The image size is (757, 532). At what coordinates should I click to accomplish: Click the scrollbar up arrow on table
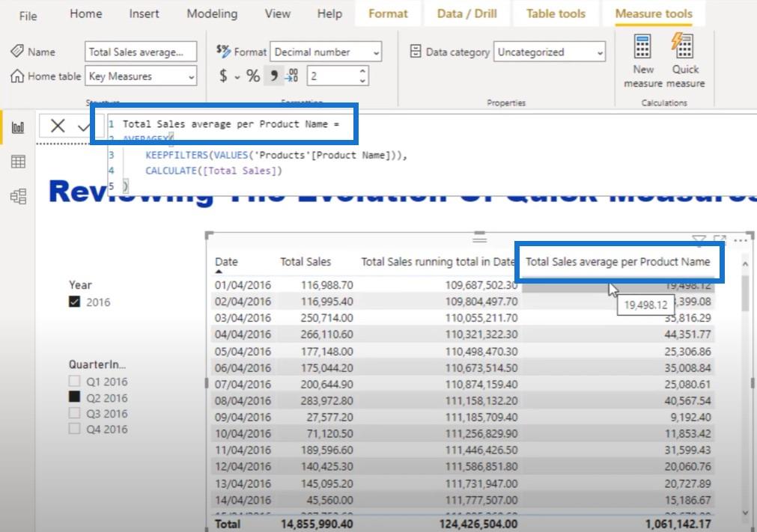[745, 264]
